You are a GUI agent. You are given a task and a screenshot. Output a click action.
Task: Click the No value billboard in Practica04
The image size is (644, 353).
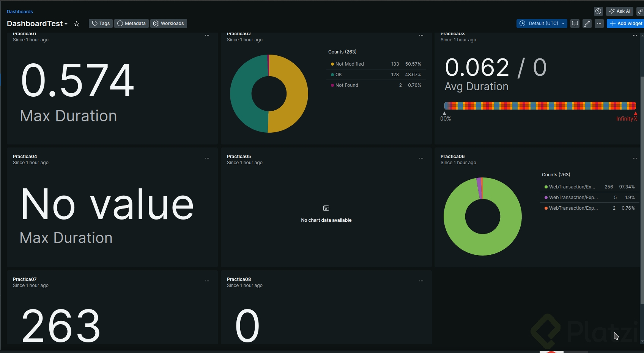coord(107,204)
